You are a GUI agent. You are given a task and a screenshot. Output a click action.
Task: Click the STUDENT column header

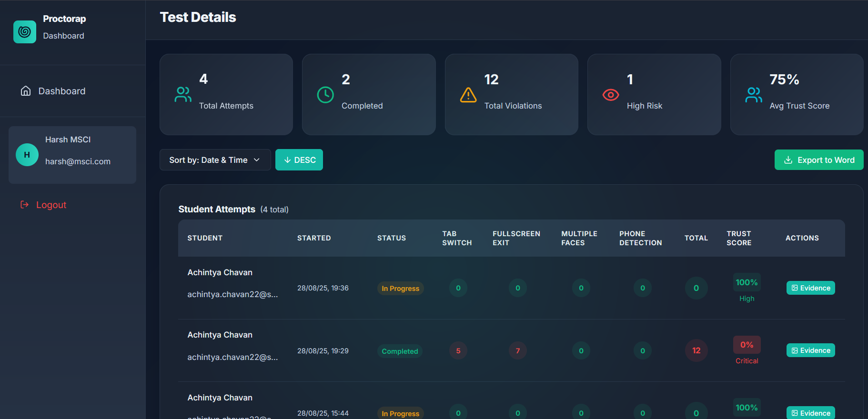[205, 238]
